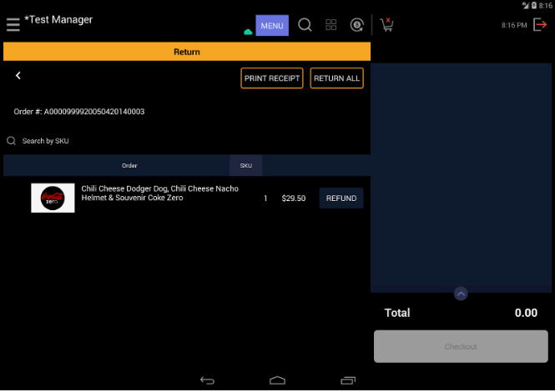Refund the Chili Cheese Dodger Dog item
This screenshot has width=555, height=392.
tap(341, 199)
